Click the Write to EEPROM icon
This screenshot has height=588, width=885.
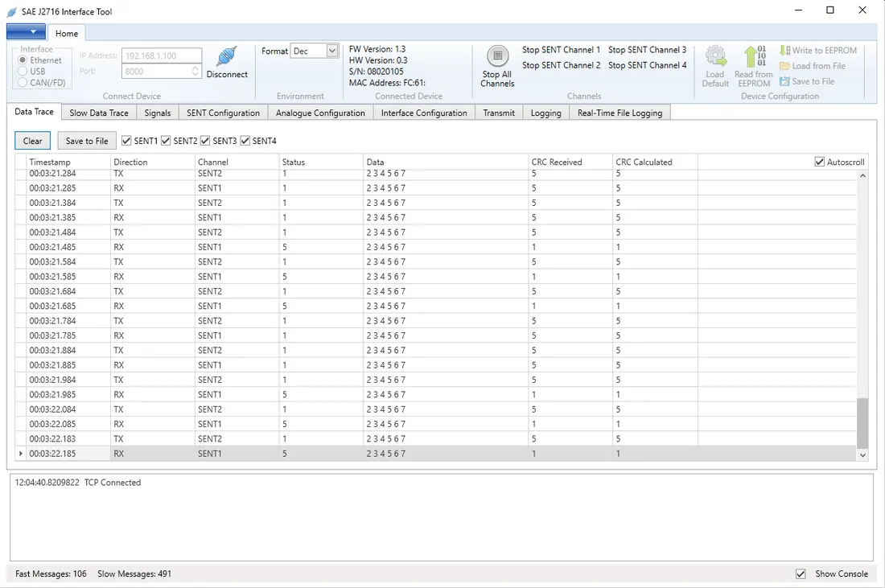[x=784, y=50]
